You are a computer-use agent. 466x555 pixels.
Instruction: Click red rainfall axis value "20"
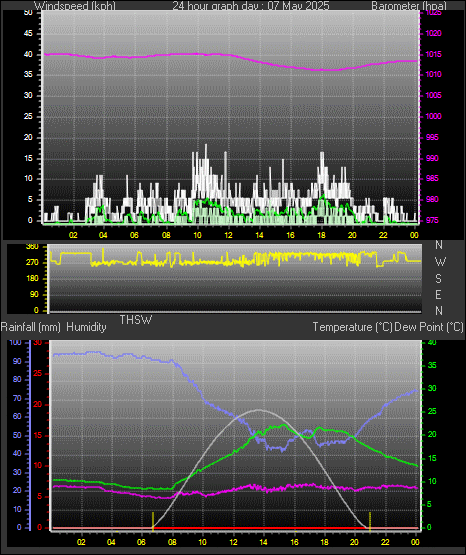[x=38, y=405]
